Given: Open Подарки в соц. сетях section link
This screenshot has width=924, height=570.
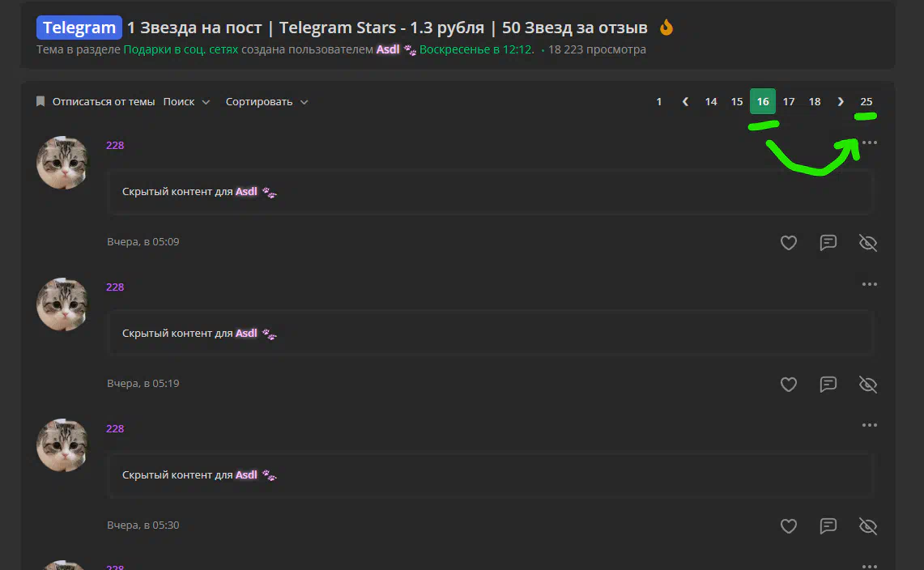Looking at the screenshot, I should tap(181, 49).
